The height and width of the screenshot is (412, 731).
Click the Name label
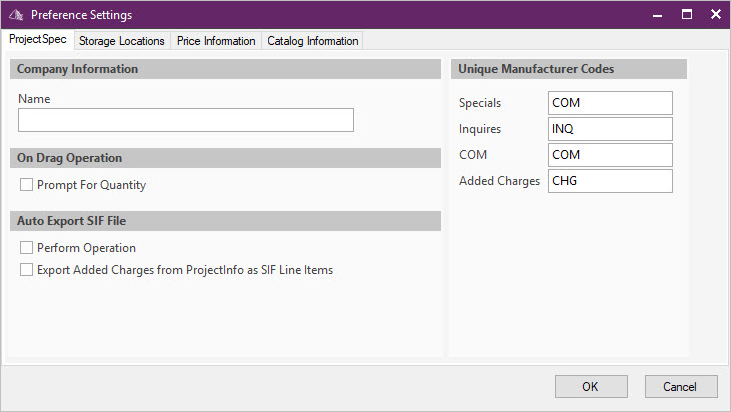point(34,99)
